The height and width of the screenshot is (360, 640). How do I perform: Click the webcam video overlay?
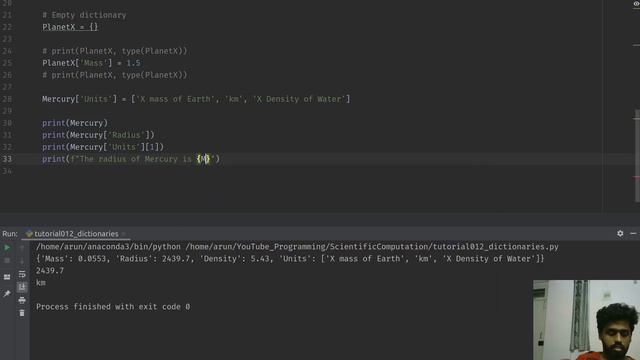pyautogui.click(x=586, y=320)
